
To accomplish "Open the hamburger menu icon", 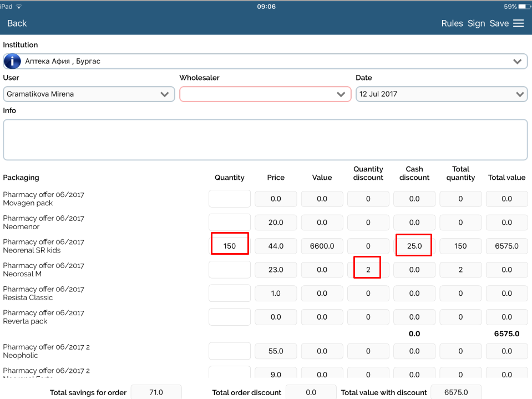I will [x=518, y=23].
